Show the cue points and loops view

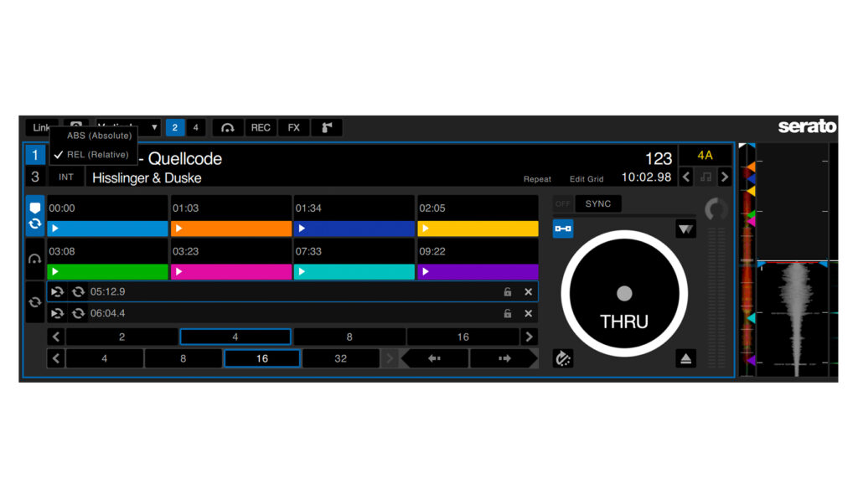coord(35,215)
